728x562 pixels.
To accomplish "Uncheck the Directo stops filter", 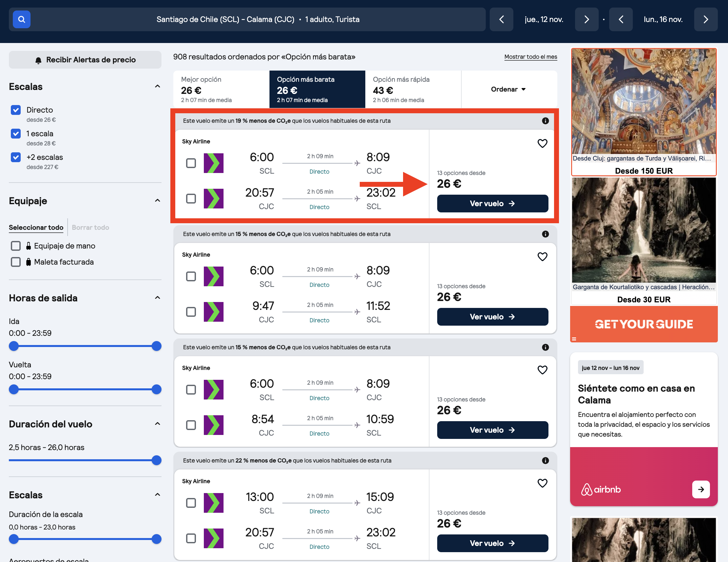I will click(16, 110).
